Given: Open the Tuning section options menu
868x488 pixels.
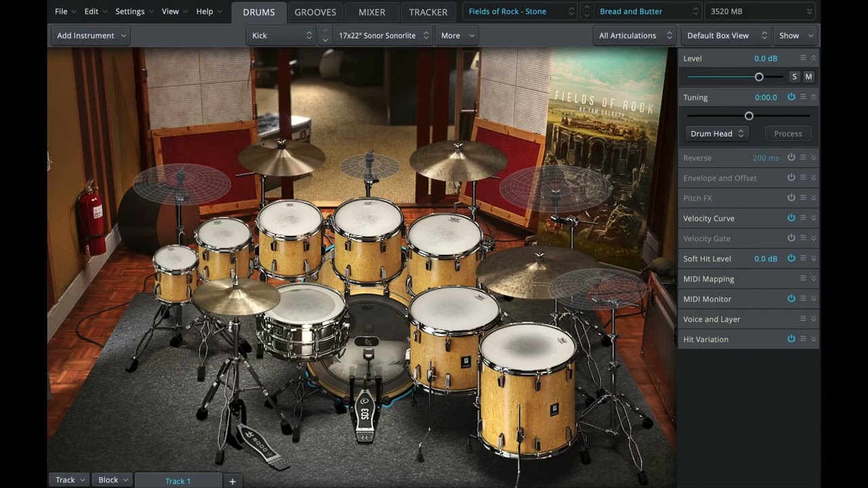Looking at the screenshot, I should (x=803, y=97).
